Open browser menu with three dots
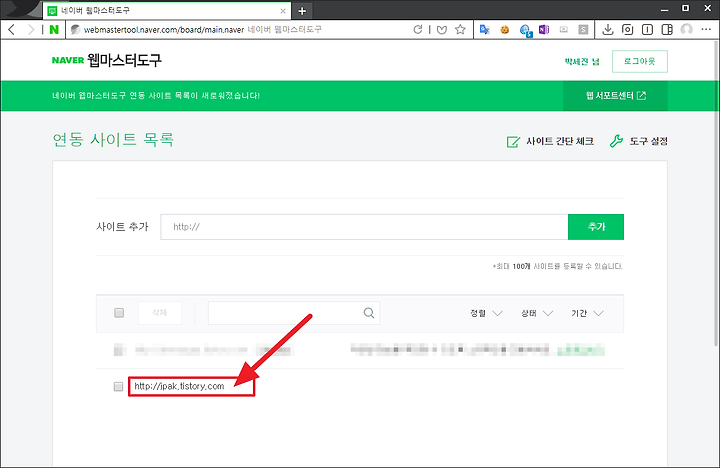The width and height of the screenshot is (720, 468). pyautogui.click(x=706, y=29)
